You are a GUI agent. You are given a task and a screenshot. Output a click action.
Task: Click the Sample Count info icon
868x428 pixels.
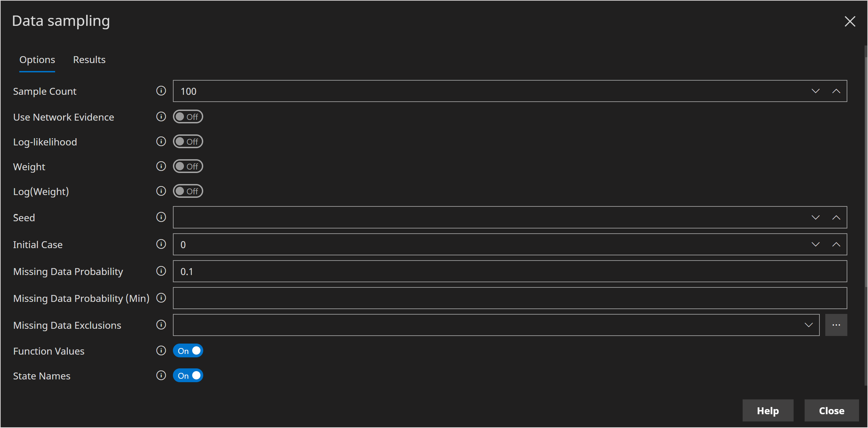point(161,91)
